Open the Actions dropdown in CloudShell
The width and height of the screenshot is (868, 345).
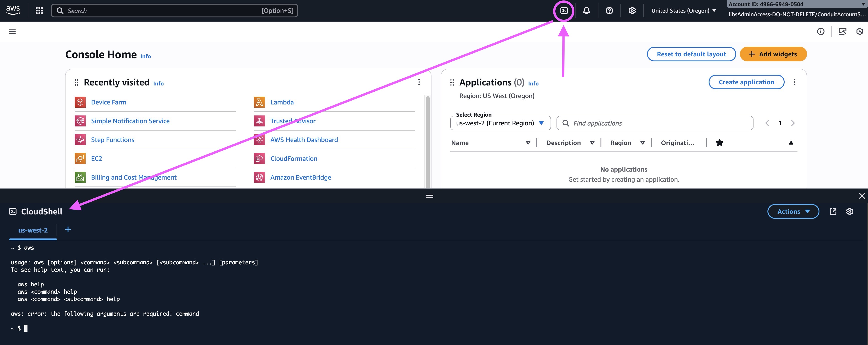point(793,211)
